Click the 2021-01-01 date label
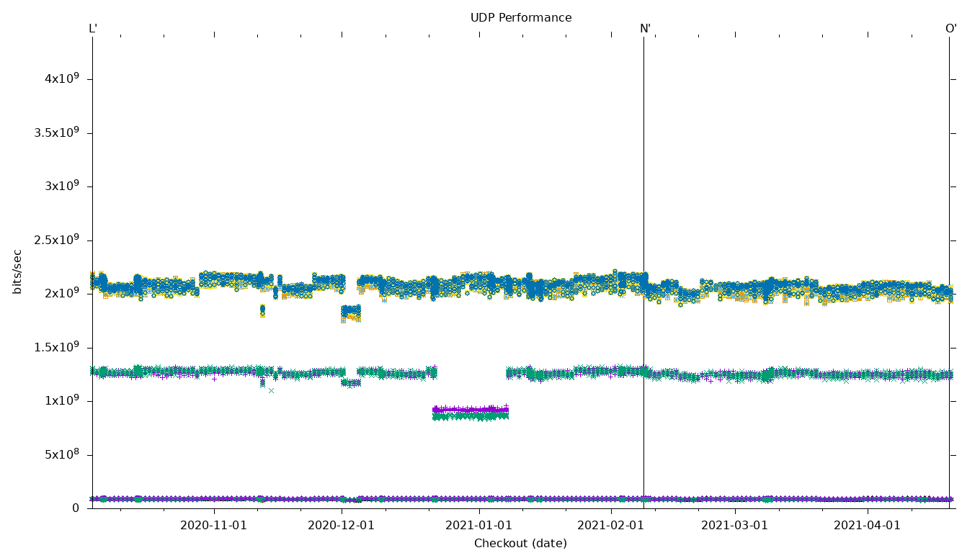980x553 pixels. point(478,526)
